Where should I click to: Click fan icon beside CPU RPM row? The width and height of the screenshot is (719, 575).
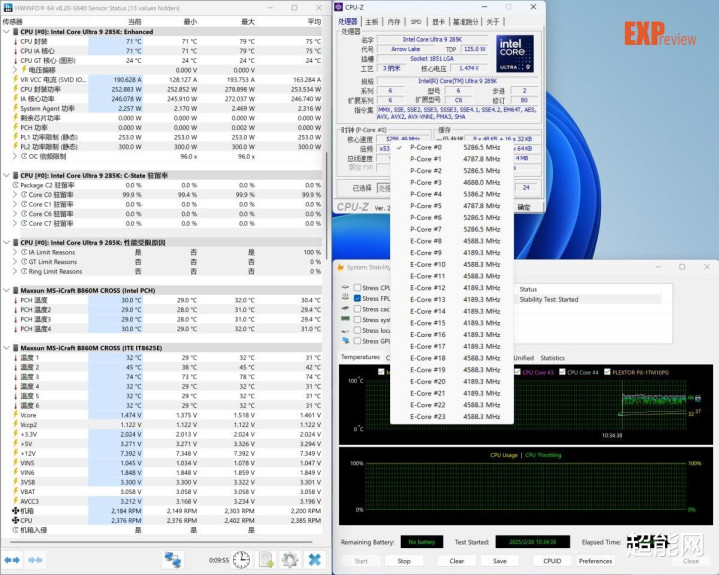pyautogui.click(x=16, y=520)
